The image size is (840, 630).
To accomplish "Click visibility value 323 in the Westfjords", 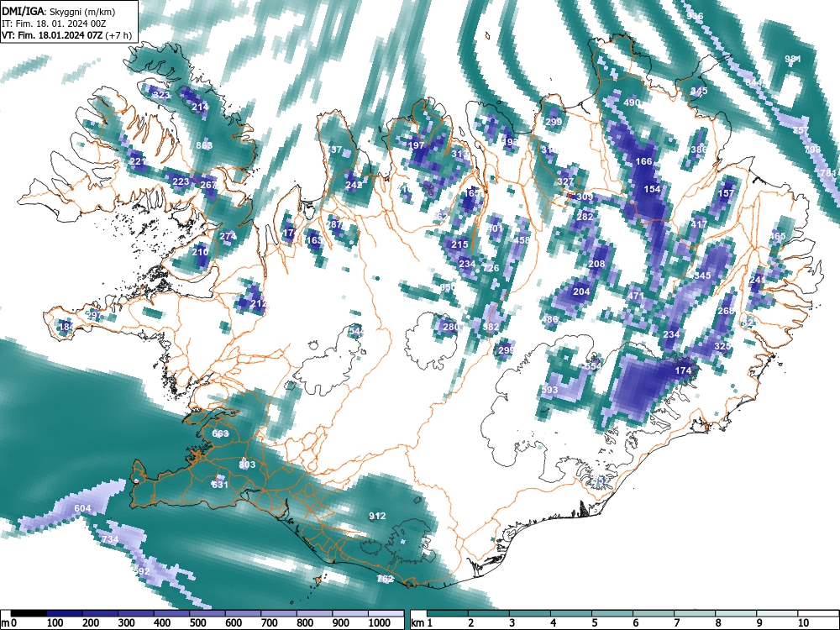I will (161, 95).
